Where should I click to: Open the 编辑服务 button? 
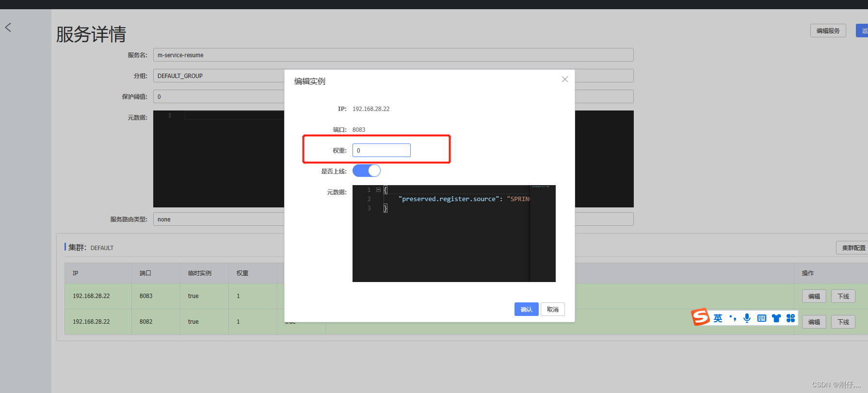[x=828, y=31]
